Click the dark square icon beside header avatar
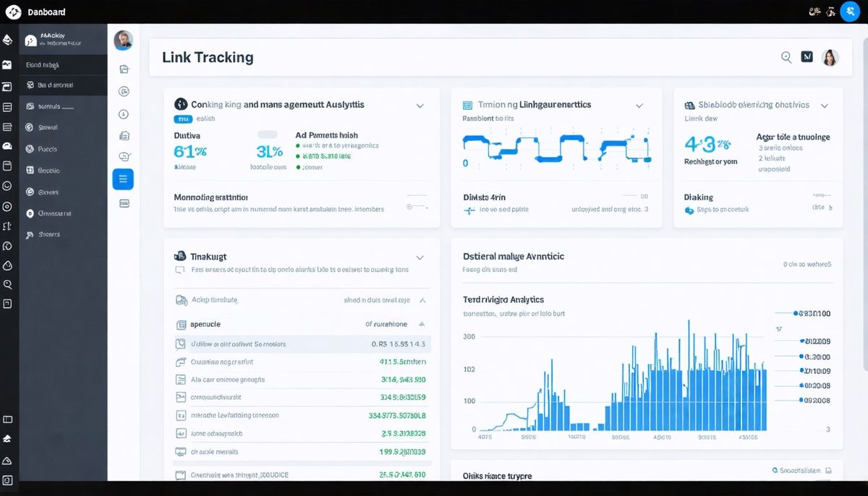 (x=807, y=57)
